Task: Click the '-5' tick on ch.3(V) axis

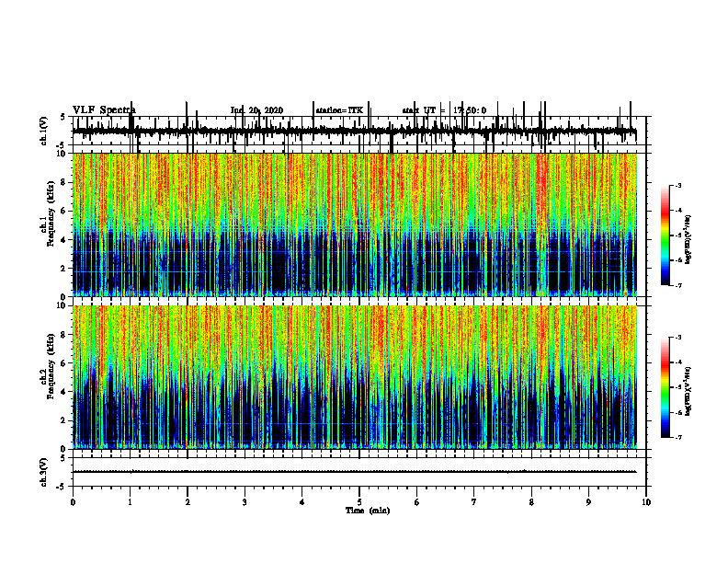Action: (x=62, y=487)
